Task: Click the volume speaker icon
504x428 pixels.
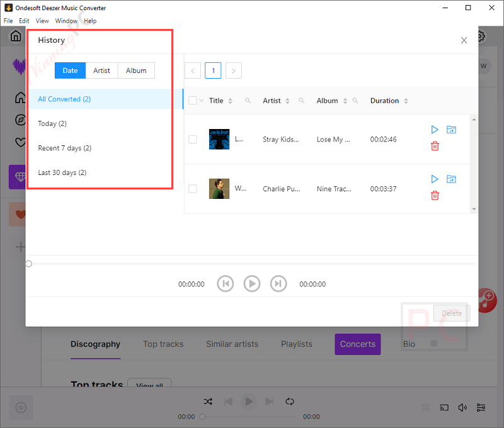Action: [462, 408]
